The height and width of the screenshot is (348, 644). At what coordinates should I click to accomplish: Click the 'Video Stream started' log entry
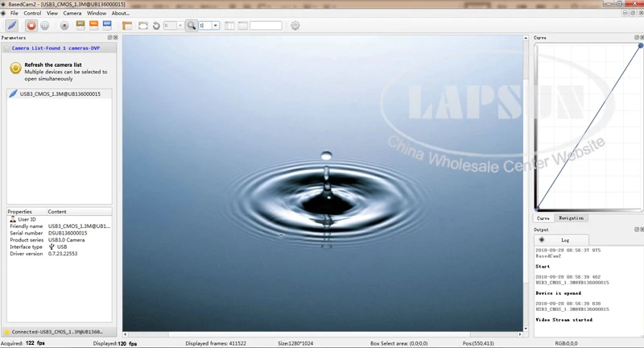(564, 320)
